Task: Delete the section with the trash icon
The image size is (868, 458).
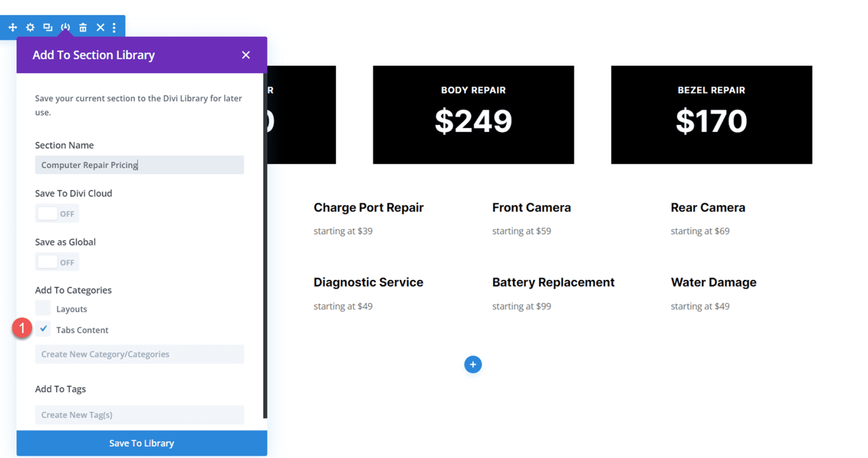Action: 83,27
